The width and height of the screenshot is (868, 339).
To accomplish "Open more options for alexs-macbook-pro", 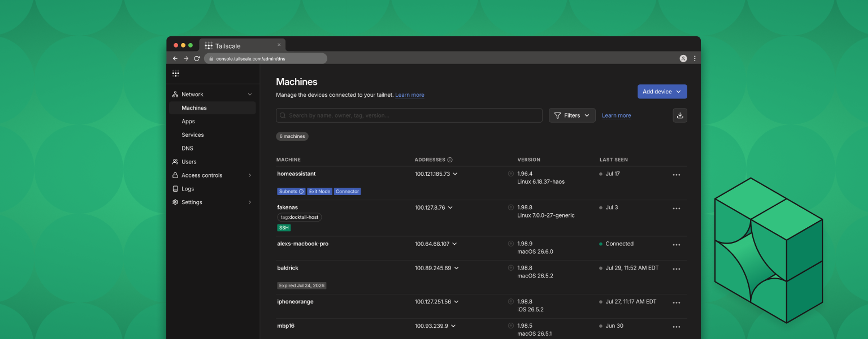I will pos(676,245).
